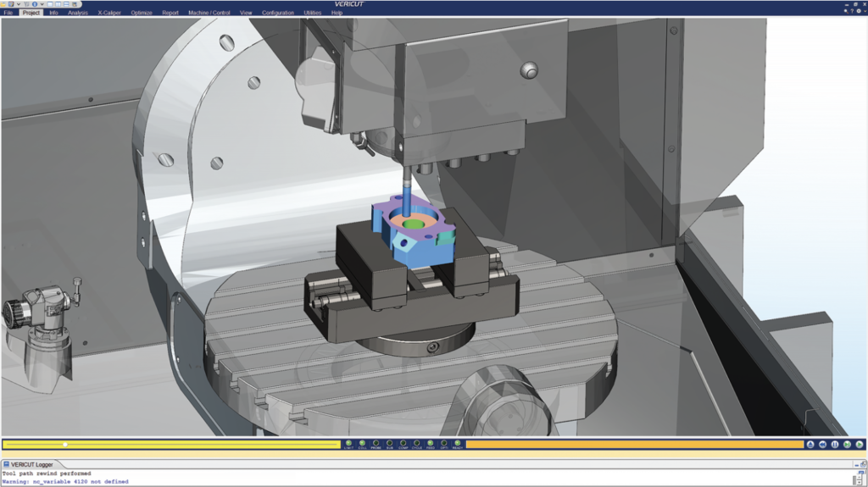
Task: Click the Single Step forward button
Action: [847, 445]
